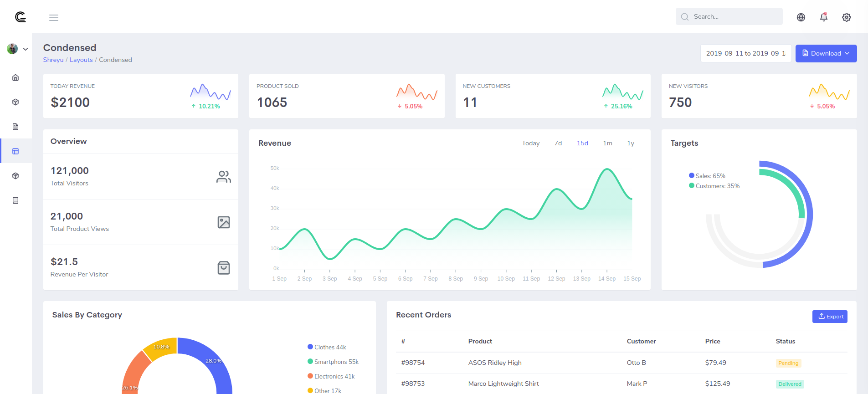Click the $125.49 price cell
The image size is (868, 394).
click(718, 384)
